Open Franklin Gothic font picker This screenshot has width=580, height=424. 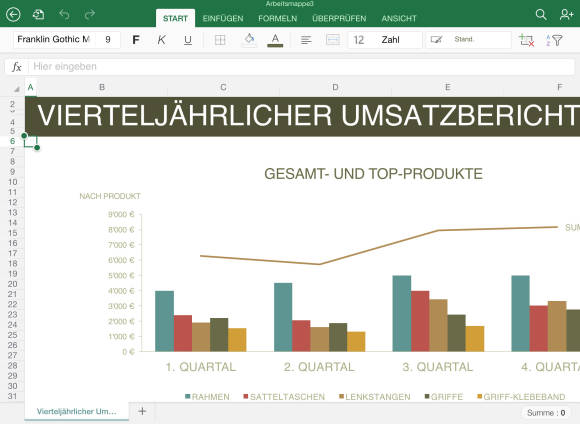pyautogui.click(x=53, y=39)
